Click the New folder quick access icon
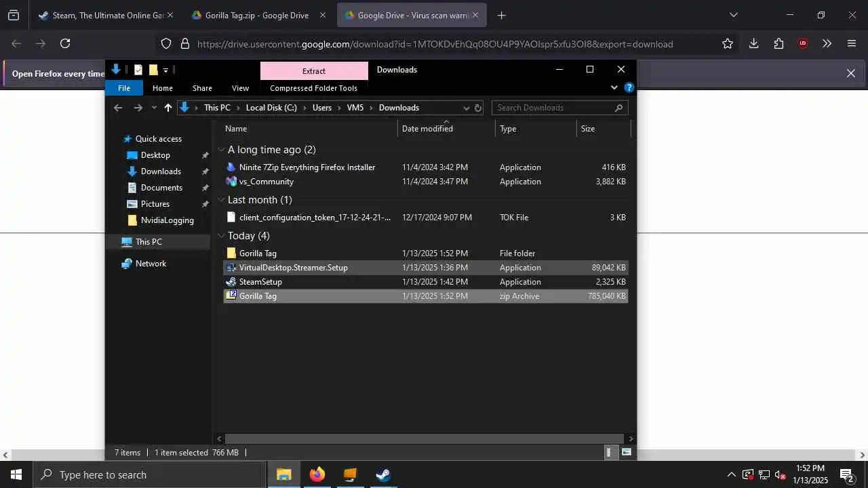Viewport: 868px width, 488px height. point(153,69)
